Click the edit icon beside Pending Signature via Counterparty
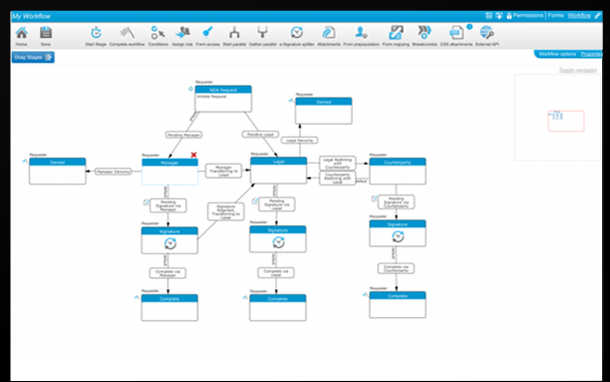Screen dimensions: 610x382 [374, 199]
